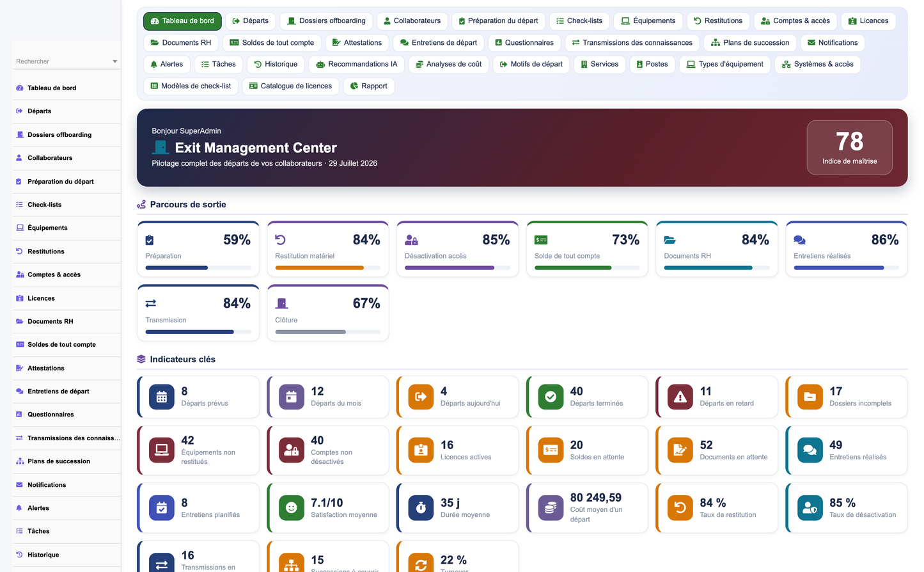Click the signed document icon on Documents en attente

click(680, 450)
